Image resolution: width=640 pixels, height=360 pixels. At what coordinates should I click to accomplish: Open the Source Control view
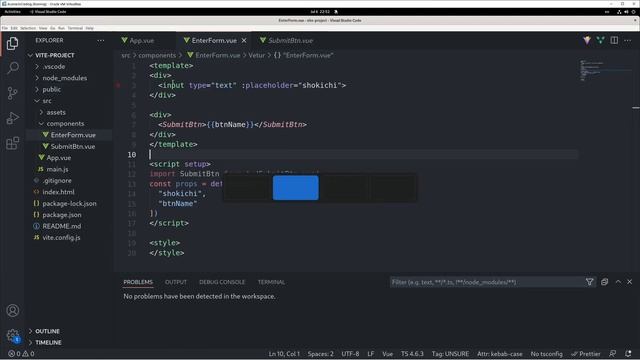coord(13,93)
